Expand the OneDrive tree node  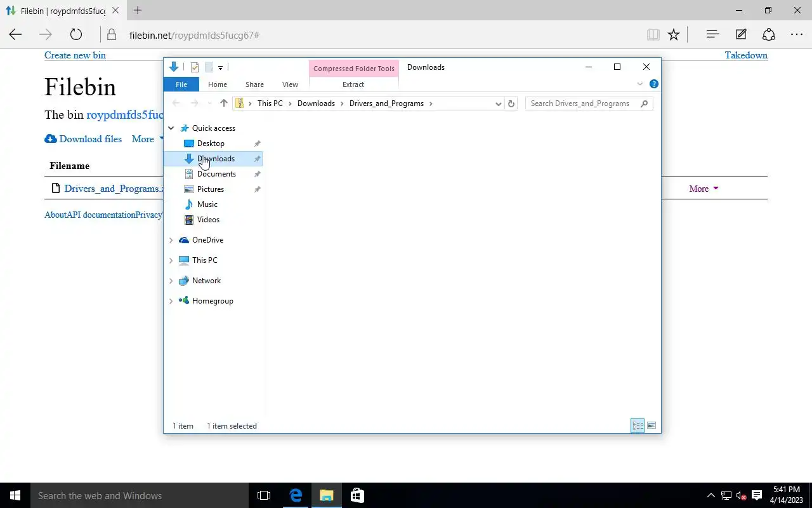click(171, 240)
